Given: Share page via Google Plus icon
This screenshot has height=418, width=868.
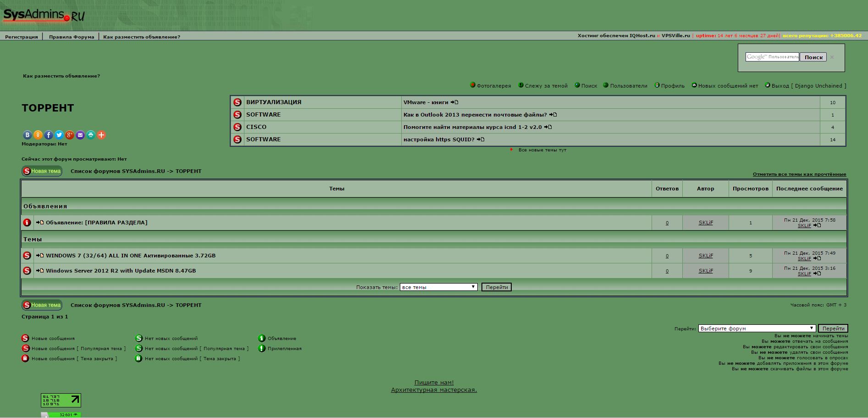Looking at the screenshot, I should tap(70, 135).
